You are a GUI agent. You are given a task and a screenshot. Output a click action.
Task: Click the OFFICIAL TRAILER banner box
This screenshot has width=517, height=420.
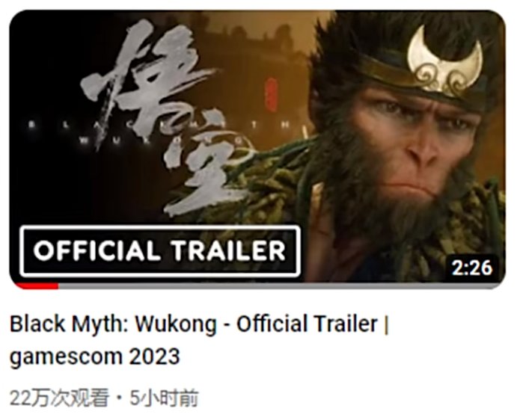point(160,251)
